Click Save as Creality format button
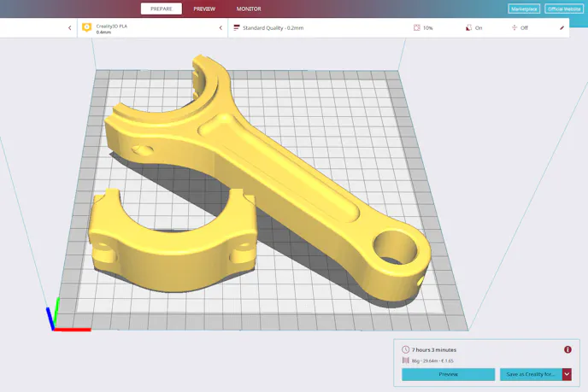Screen dimensions: 588x392 [x=530, y=374]
